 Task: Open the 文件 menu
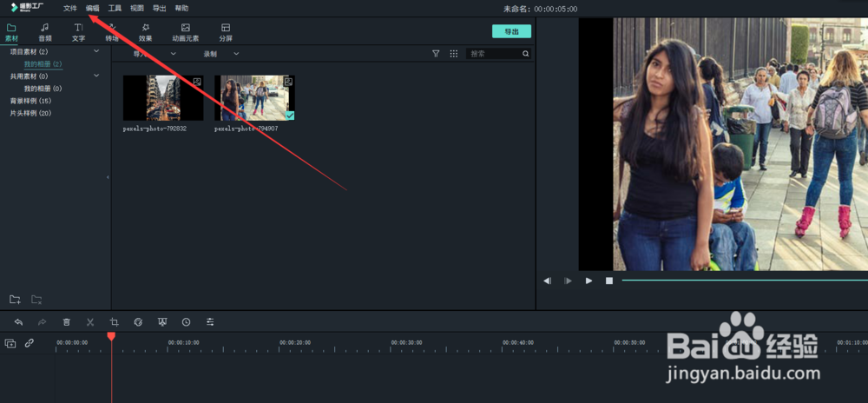coord(69,9)
